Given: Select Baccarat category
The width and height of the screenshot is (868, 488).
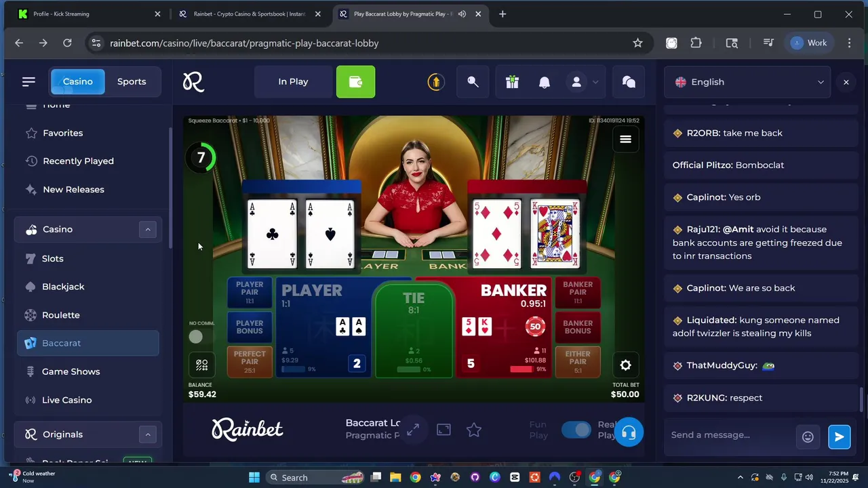Looking at the screenshot, I should 88,343.
